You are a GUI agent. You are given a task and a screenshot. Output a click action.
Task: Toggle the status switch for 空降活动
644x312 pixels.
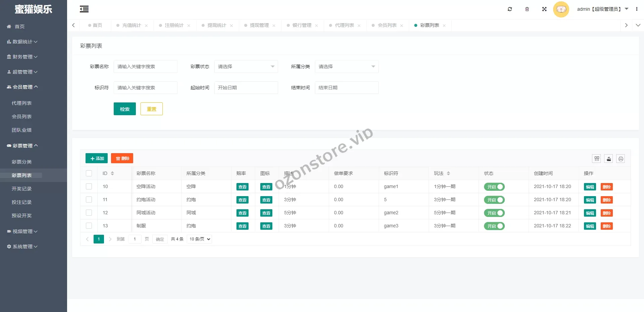point(494,187)
